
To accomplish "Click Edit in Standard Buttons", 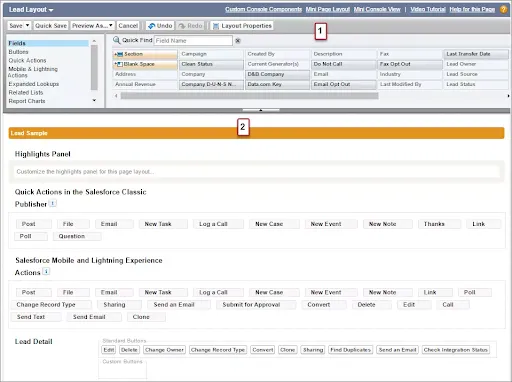I will click(x=108, y=350).
